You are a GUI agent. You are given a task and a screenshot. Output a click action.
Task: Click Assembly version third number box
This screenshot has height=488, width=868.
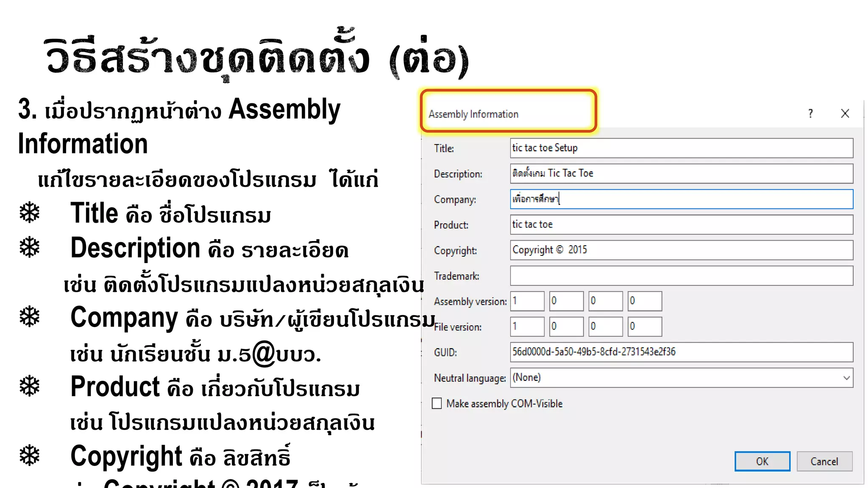click(x=606, y=301)
